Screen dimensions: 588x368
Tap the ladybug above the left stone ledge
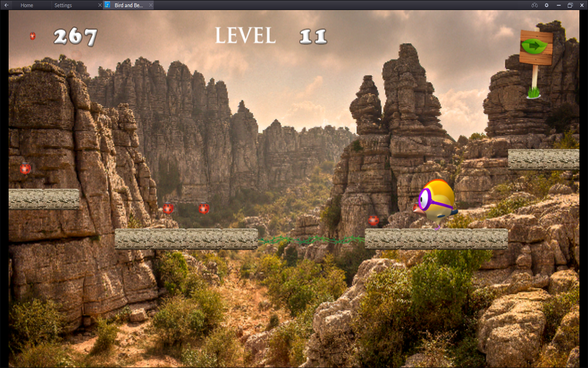pyautogui.click(x=25, y=169)
